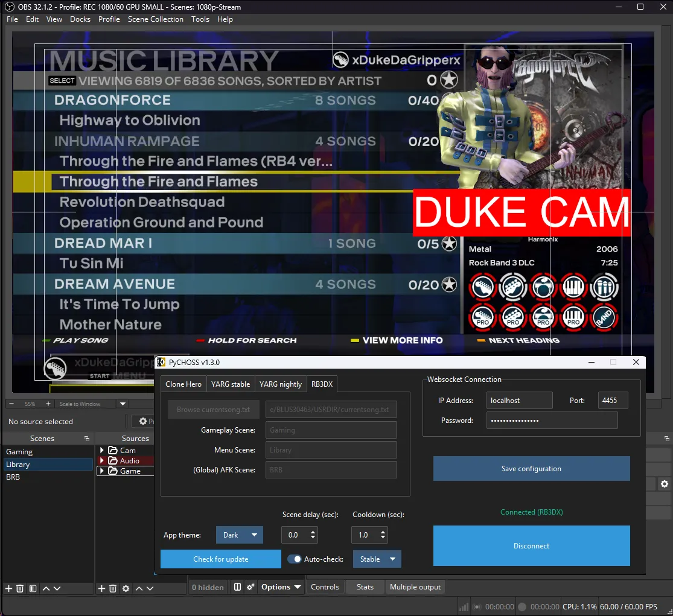Pop out the Scenes dock float icon

(x=87, y=439)
